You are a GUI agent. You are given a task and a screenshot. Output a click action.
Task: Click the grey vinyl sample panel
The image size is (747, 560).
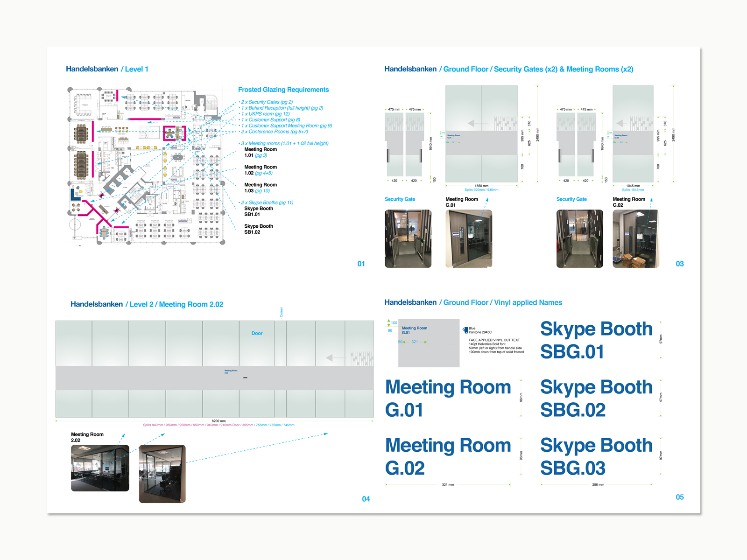pos(429,343)
